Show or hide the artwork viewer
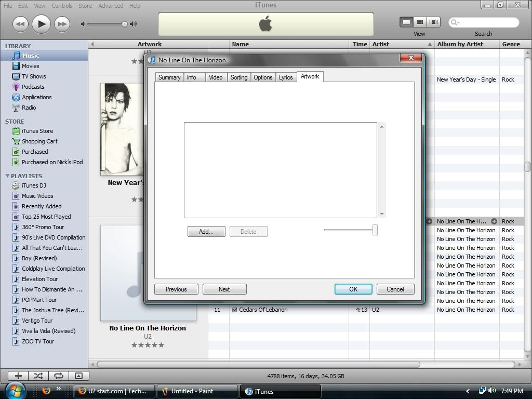532x399 pixels. click(79, 376)
